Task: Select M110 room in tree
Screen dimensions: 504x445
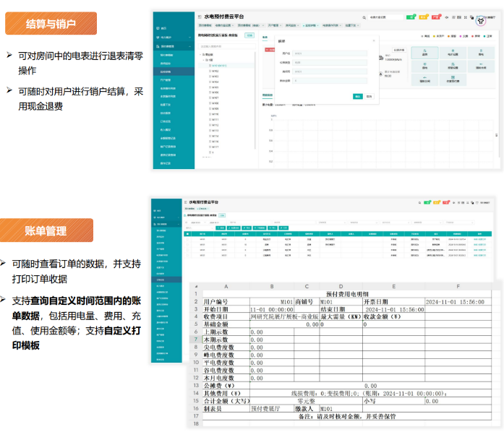Action: pyautogui.click(x=215, y=114)
